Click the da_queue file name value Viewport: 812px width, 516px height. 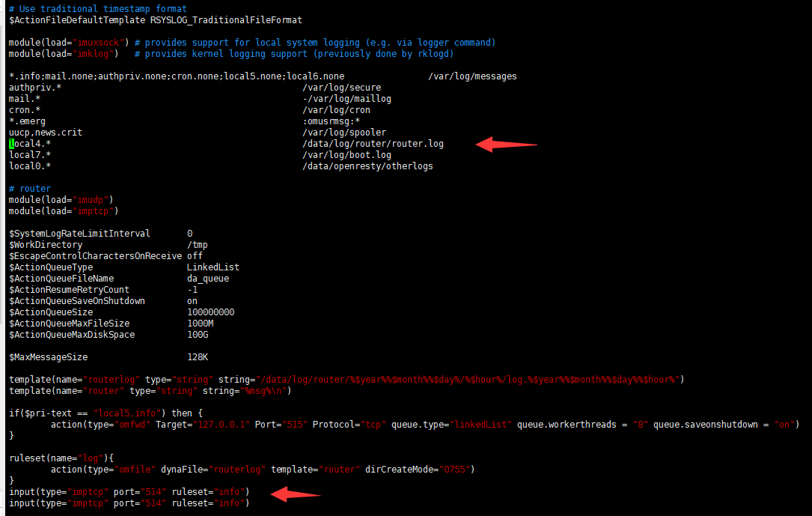[208, 279]
